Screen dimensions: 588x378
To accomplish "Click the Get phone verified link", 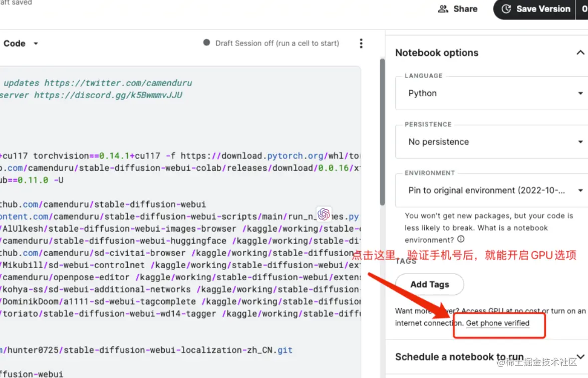I will coord(498,323).
